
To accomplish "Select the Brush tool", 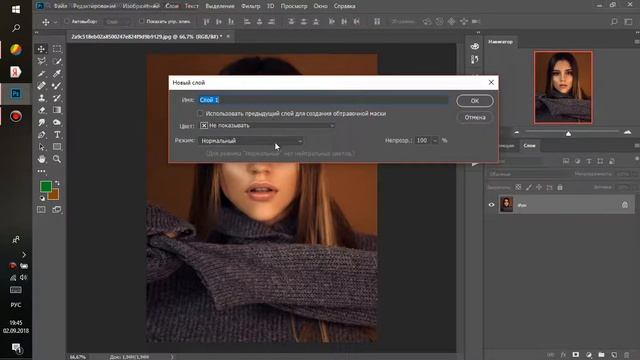I will click(57, 86).
